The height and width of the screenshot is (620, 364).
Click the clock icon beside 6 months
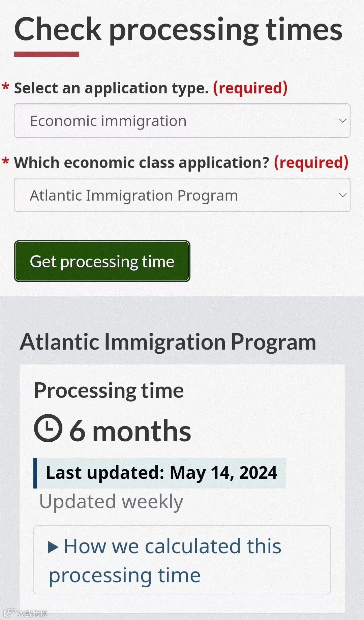[48, 428]
